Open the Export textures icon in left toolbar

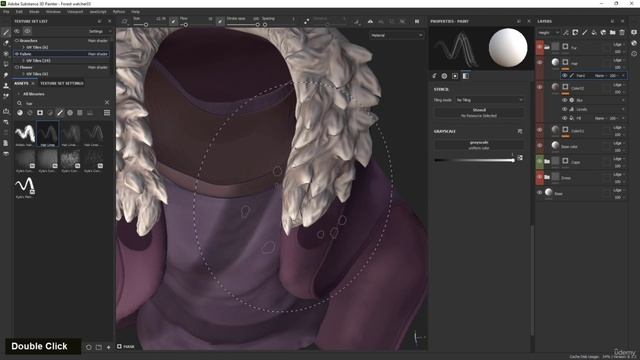tap(6, 111)
